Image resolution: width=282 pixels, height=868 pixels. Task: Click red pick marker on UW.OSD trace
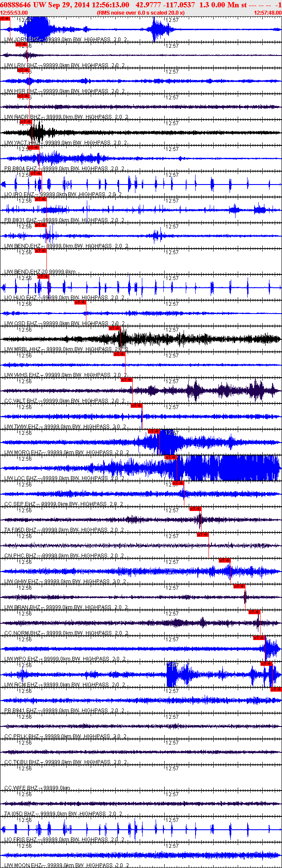click(x=80, y=302)
